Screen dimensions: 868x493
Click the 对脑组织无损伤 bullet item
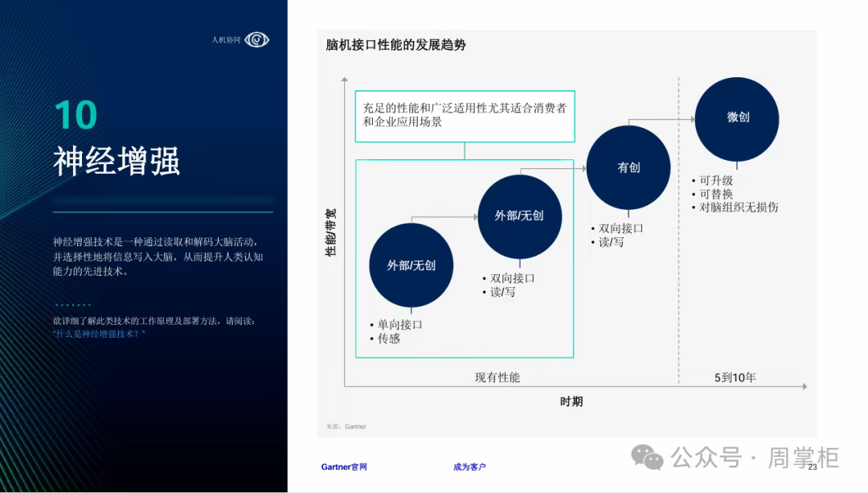[738, 207]
